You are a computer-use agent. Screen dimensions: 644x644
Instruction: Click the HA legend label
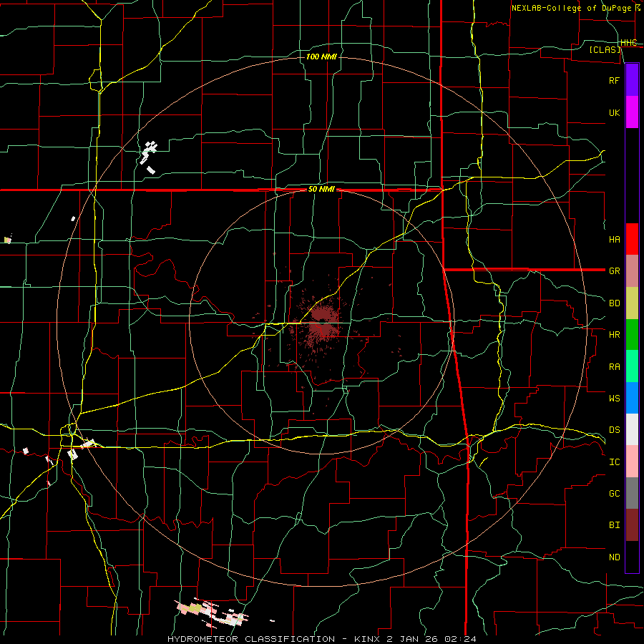[x=614, y=240]
